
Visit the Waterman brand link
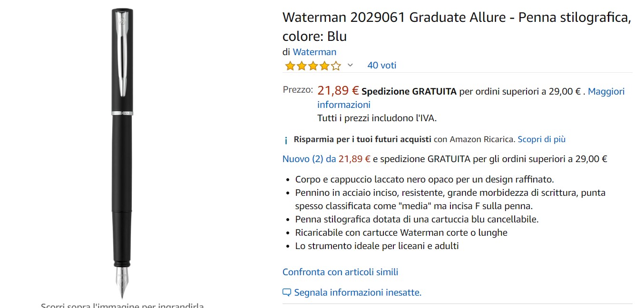point(314,52)
